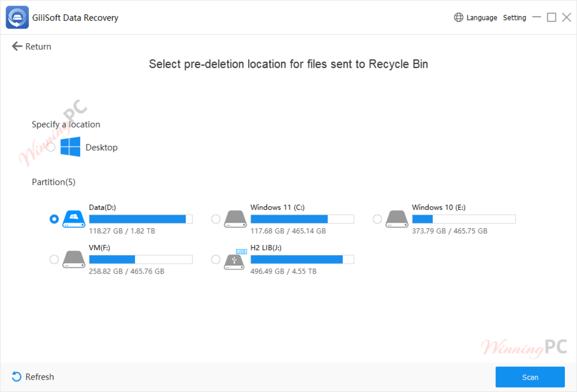
Task: Click the Data(D:) drive icon
Action: [x=74, y=219]
